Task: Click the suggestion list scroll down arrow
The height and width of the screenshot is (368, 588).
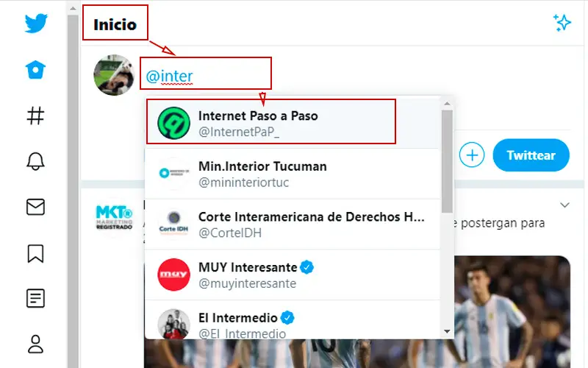Action: tap(447, 332)
